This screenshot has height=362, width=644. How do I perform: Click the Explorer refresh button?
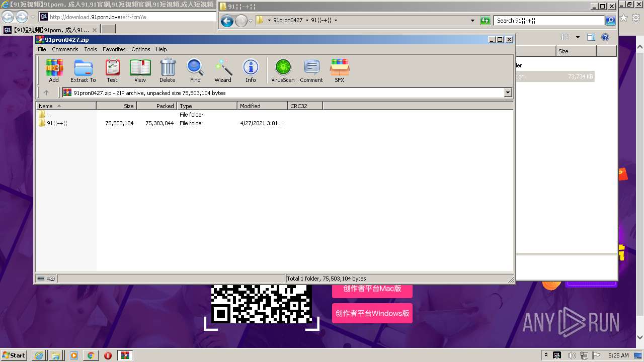click(485, 21)
